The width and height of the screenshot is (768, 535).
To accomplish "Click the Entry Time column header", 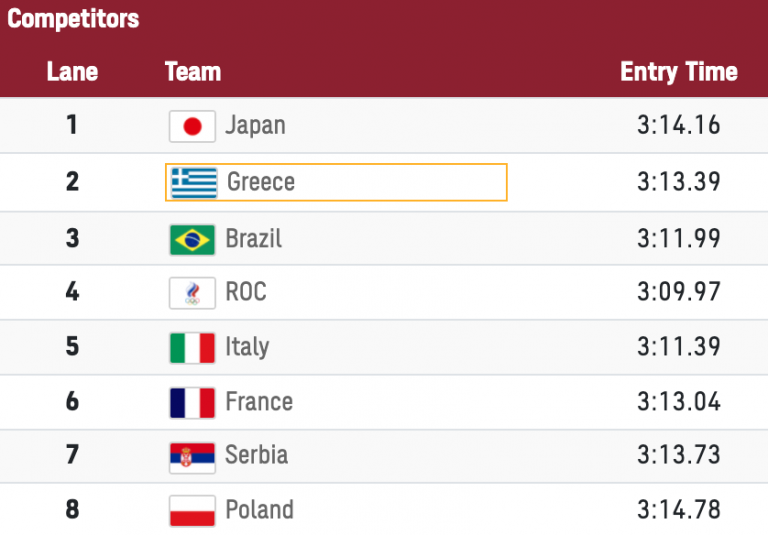I will click(x=679, y=72).
